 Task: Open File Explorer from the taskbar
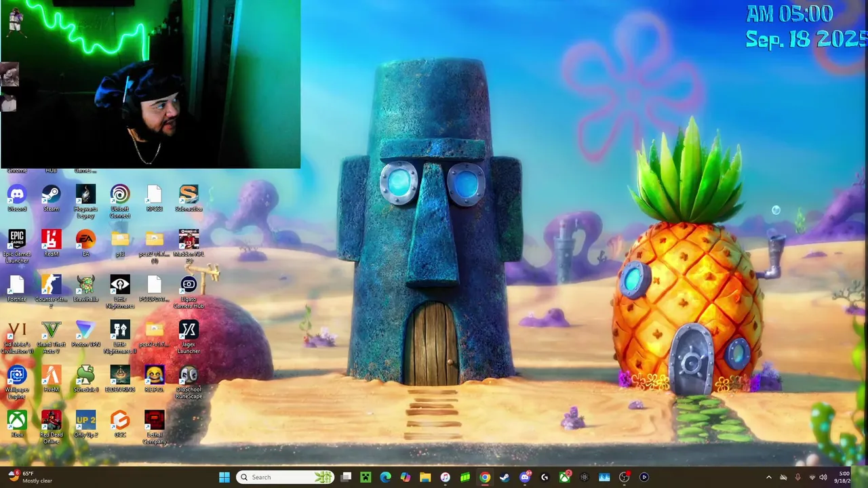click(x=425, y=477)
